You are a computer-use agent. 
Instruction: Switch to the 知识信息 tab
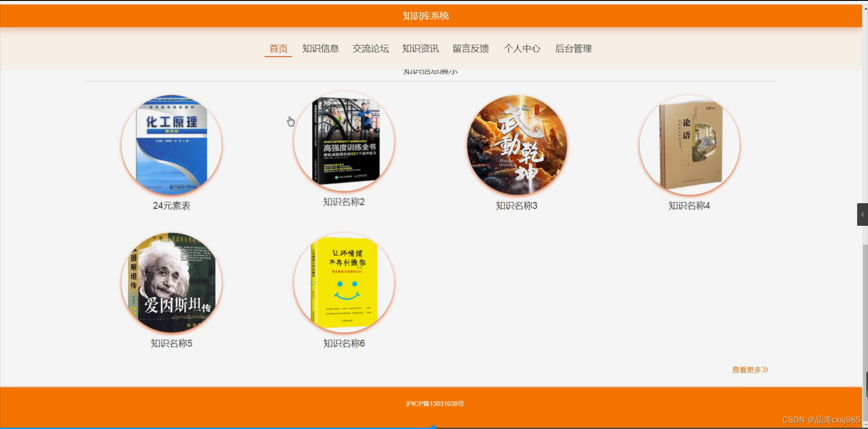click(x=321, y=49)
